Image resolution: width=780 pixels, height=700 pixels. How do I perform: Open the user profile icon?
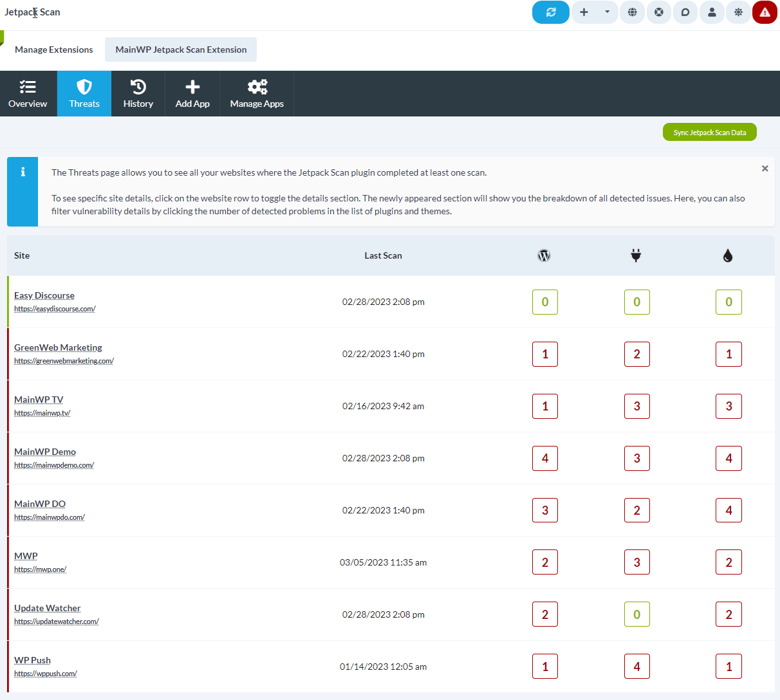tap(712, 12)
